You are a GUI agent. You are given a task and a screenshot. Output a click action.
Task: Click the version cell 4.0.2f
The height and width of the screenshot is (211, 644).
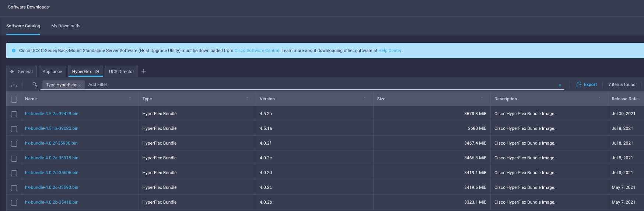click(265, 143)
